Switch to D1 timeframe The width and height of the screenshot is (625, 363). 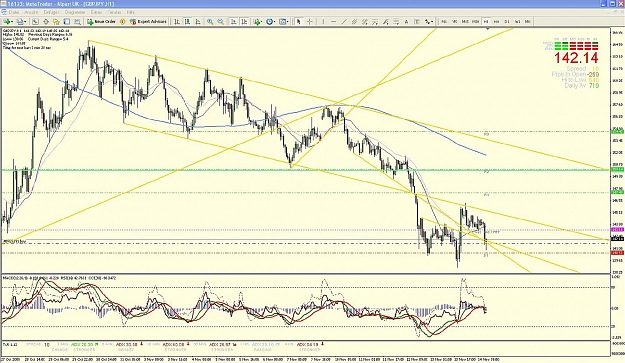click(x=506, y=22)
